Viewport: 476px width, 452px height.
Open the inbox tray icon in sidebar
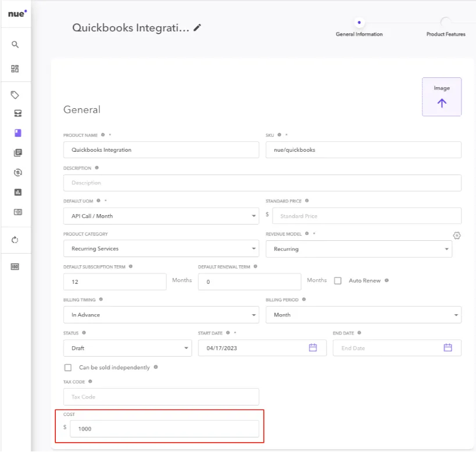point(18,113)
